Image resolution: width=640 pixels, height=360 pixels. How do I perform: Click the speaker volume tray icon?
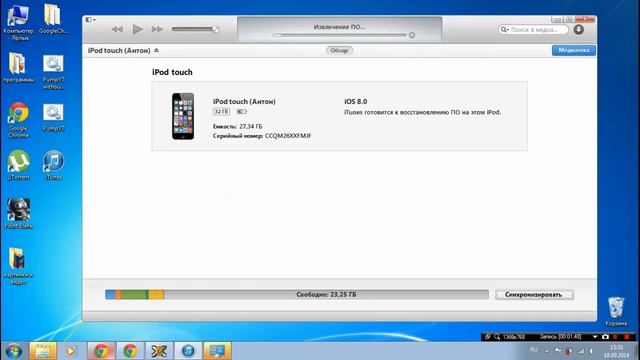(591, 351)
